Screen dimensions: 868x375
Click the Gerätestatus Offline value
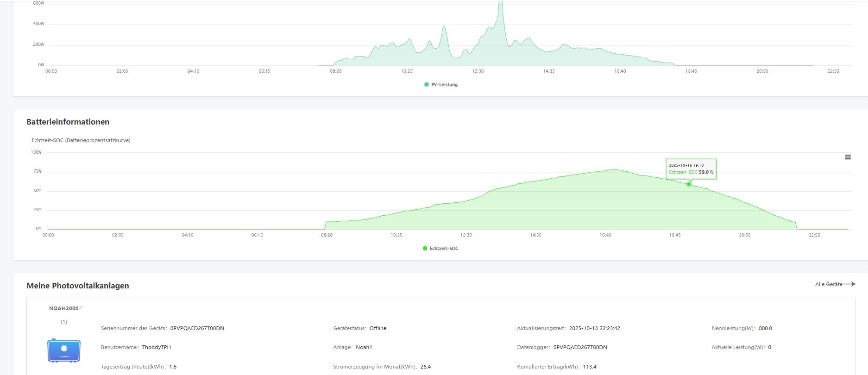pos(377,328)
